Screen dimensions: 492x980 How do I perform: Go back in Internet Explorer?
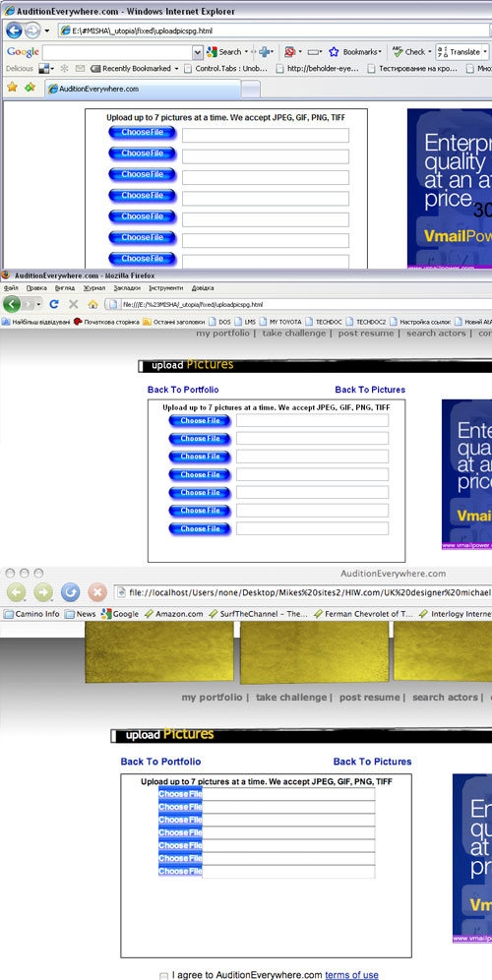pyautogui.click(x=14, y=30)
